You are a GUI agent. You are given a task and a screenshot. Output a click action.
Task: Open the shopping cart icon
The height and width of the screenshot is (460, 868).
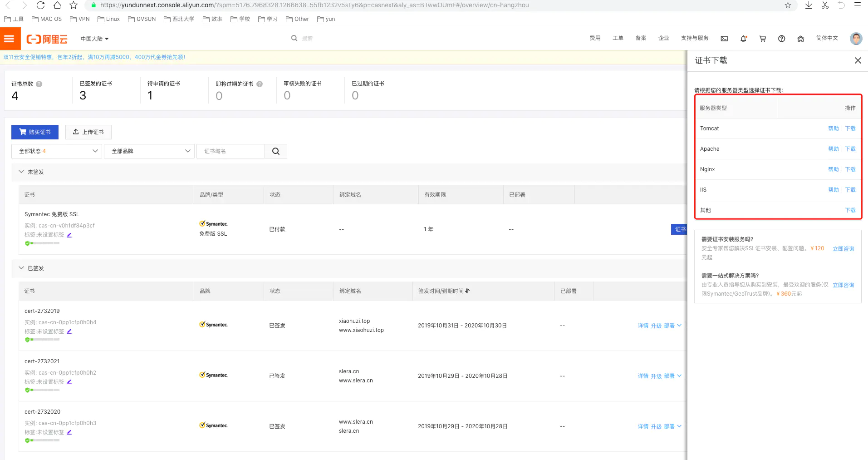762,39
